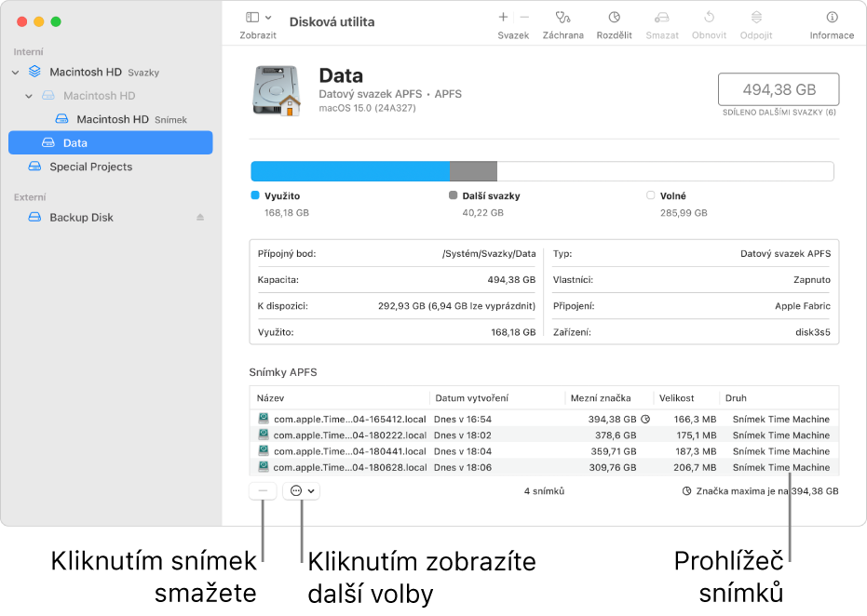
Task: Open the Informace info panel
Action: (x=832, y=25)
